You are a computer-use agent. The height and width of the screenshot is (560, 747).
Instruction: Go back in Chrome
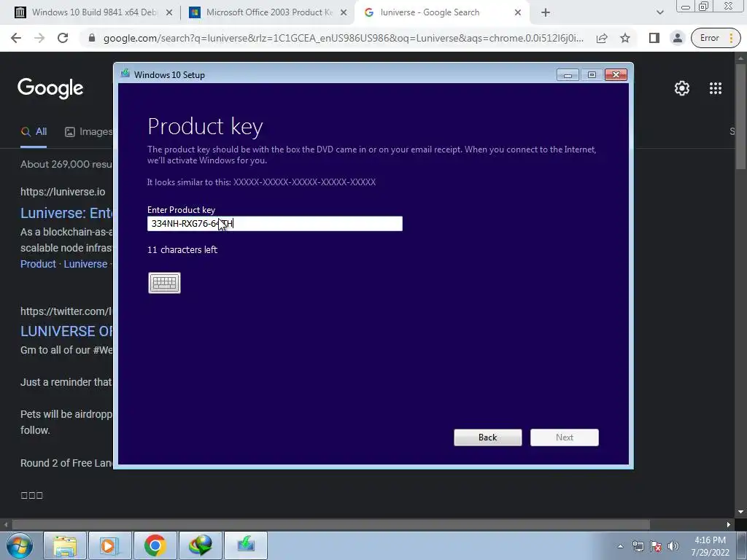point(16,38)
